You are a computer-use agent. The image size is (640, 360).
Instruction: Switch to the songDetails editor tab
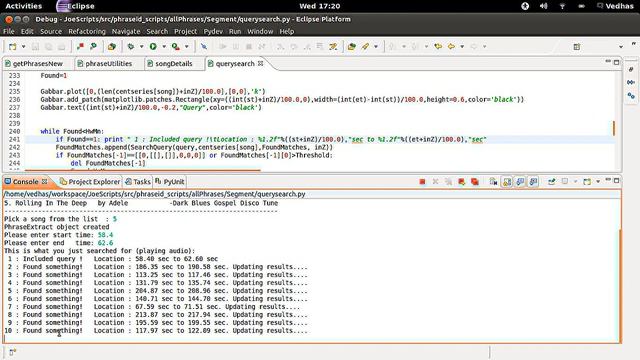173,64
